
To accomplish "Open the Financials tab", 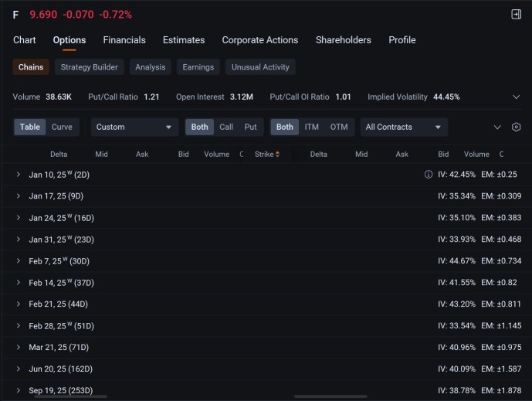I will [124, 40].
